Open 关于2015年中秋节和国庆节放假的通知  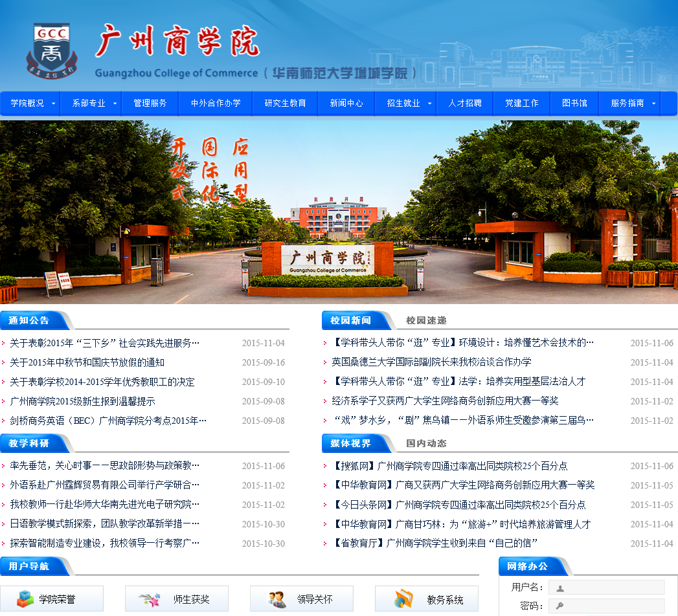point(87,362)
